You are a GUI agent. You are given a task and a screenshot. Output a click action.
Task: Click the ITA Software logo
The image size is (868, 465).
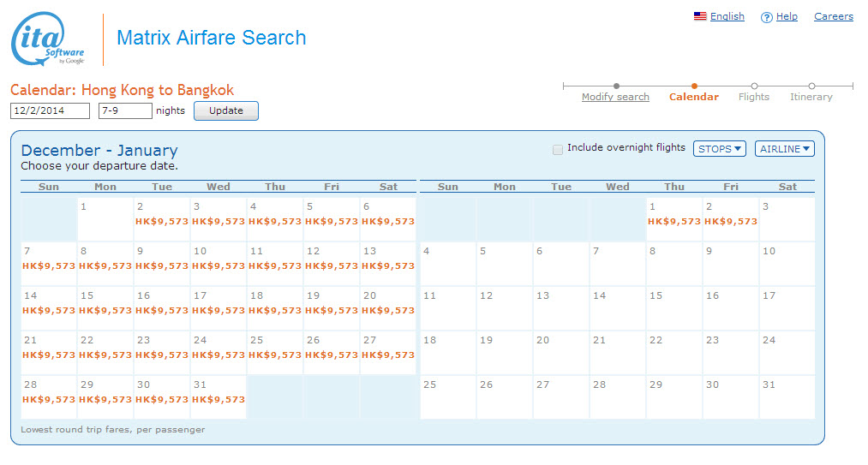[x=48, y=39]
